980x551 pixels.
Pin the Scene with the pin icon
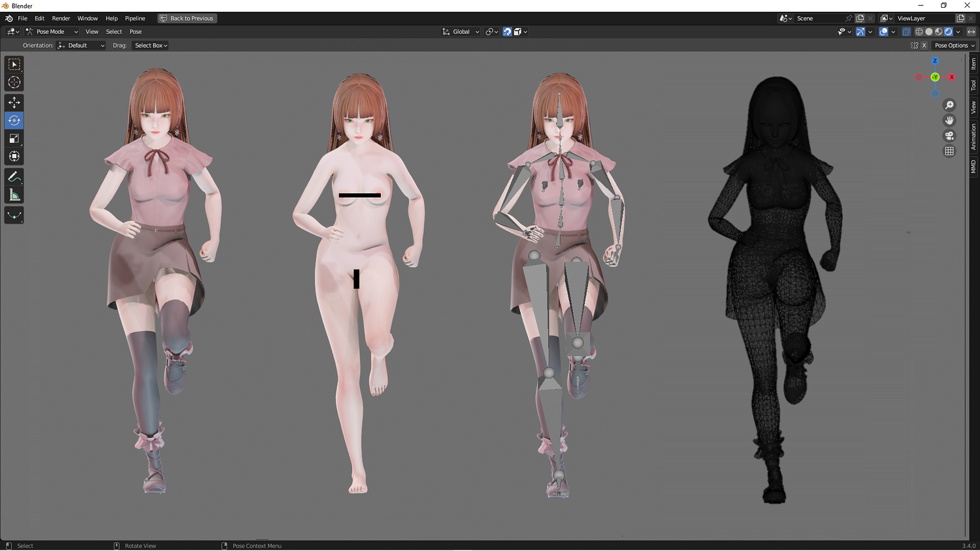[849, 18]
